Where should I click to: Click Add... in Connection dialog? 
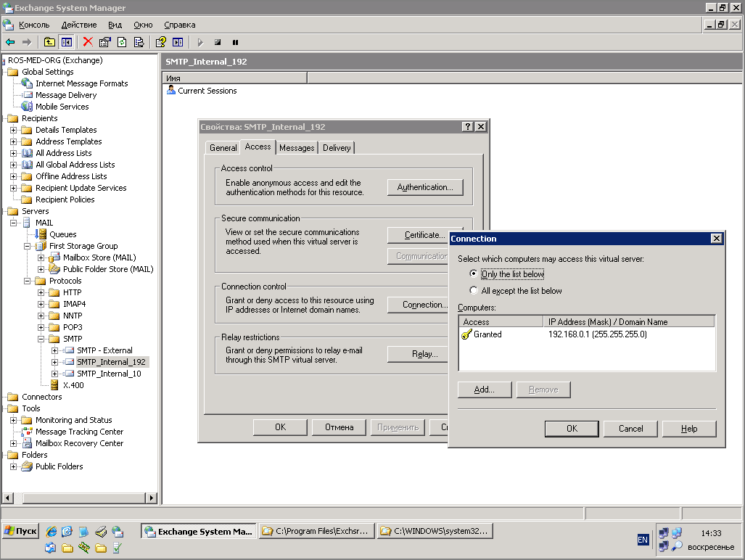click(x=485, y=390)
